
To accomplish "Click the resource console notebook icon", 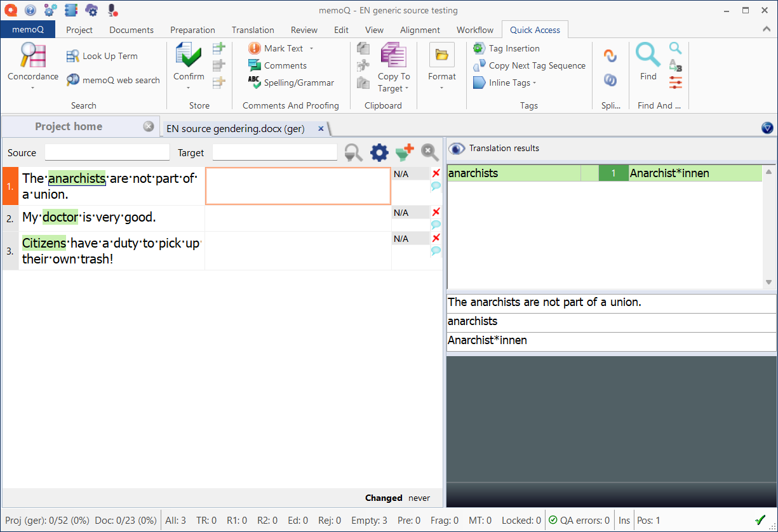I will tap(70, 10).
